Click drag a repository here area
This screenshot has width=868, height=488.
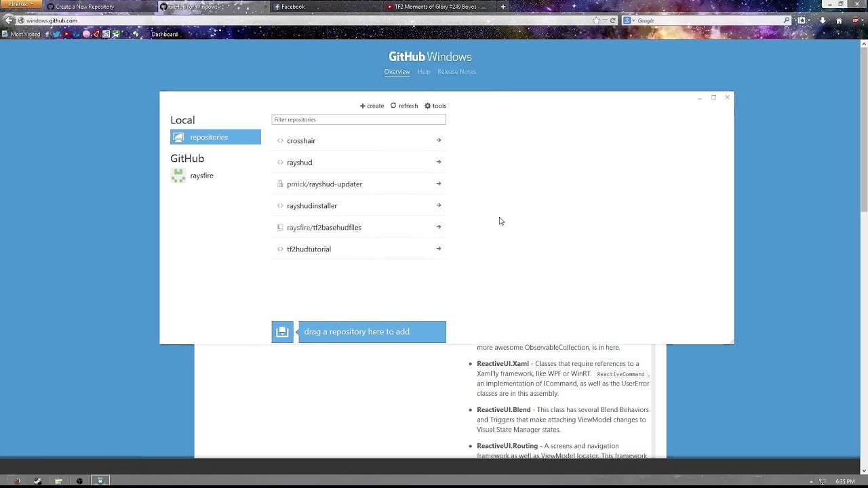[x=372, y=331]
